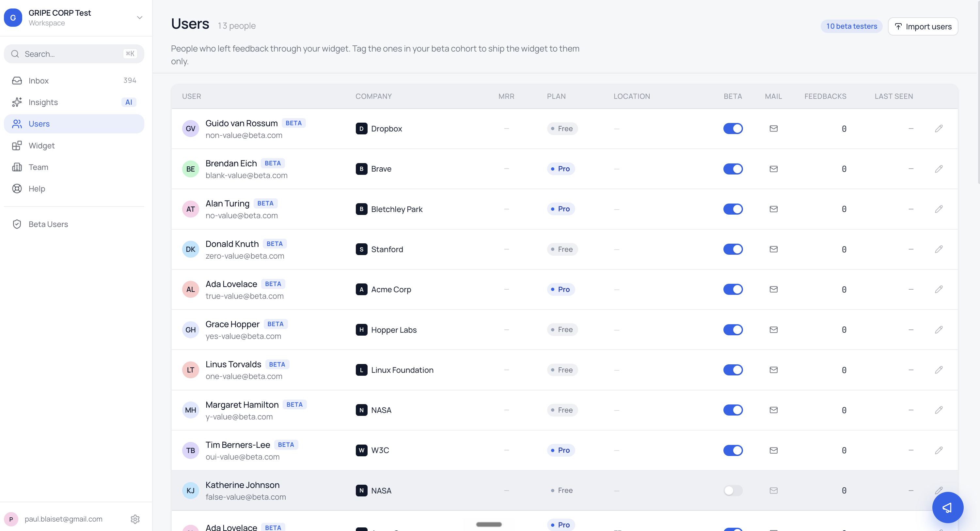Click the 10 beta testers badge
Viewport: 980px width, 531px height.
[851, 26]
